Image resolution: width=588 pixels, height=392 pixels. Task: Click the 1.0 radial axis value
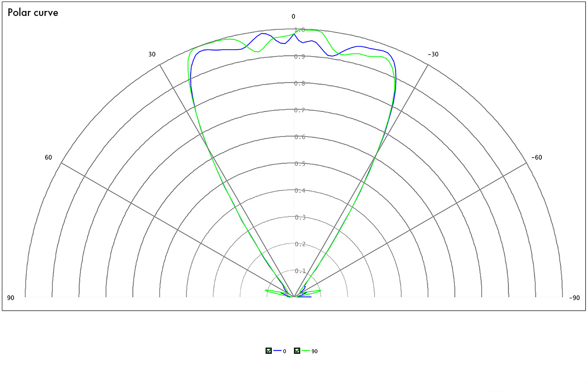(x=300, y=30)
